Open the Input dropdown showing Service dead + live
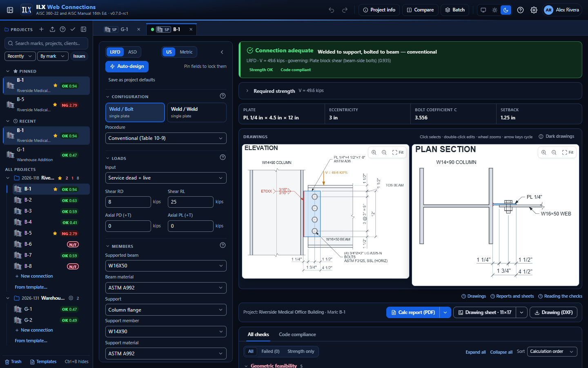Screen dimensions: 588x368 [166, 178]
